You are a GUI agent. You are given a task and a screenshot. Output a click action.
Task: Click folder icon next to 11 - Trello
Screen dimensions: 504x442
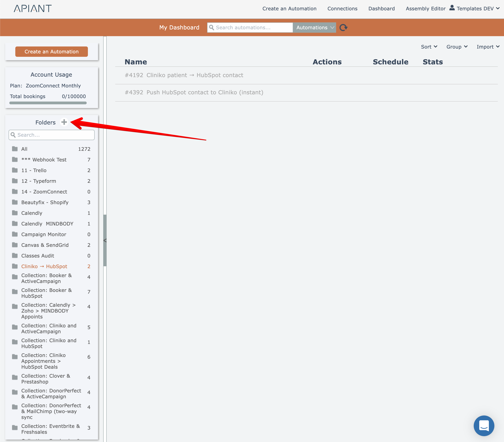pyautogui.click(x=15, y=170)
